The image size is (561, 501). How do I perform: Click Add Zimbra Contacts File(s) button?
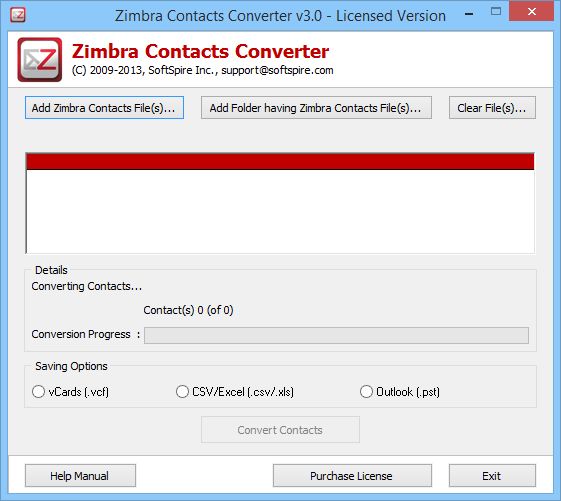pos(104,108)
